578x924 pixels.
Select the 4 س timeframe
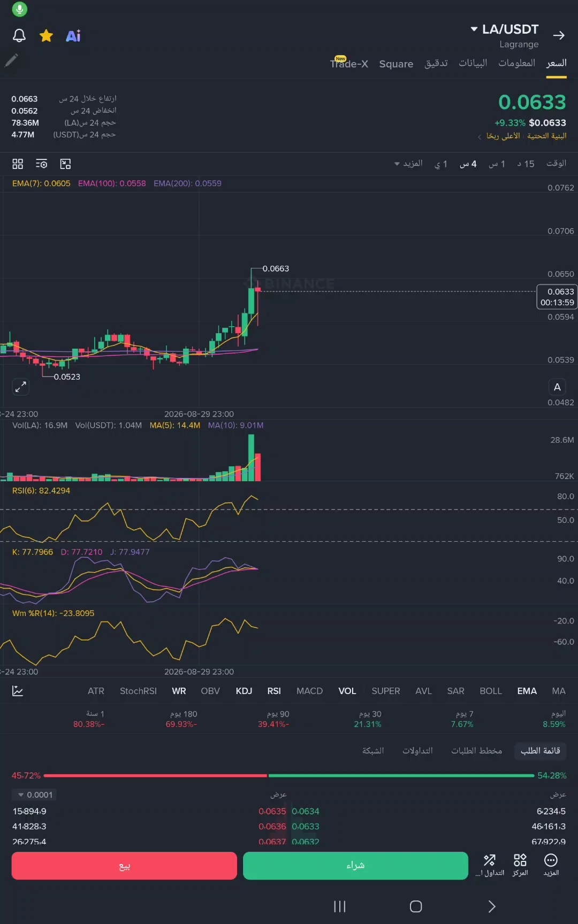click(x=468, y=164)
